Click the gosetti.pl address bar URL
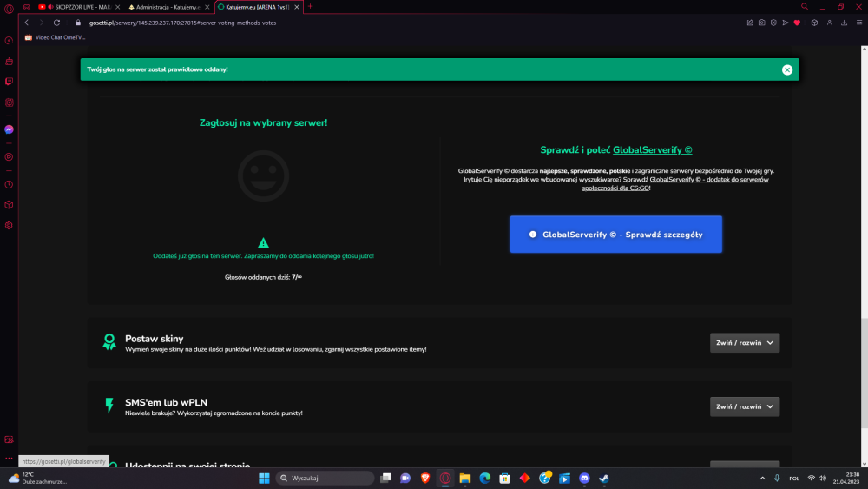 (182, 23)
